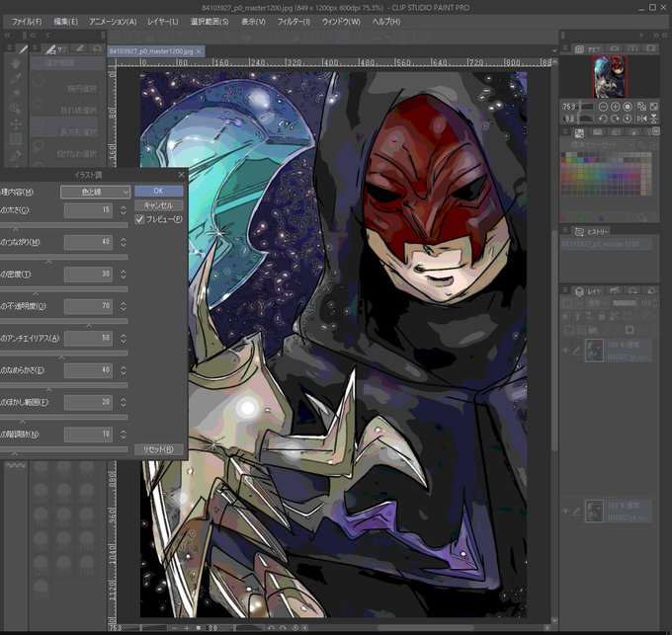Click the color set panel icon

click(579, 133)
